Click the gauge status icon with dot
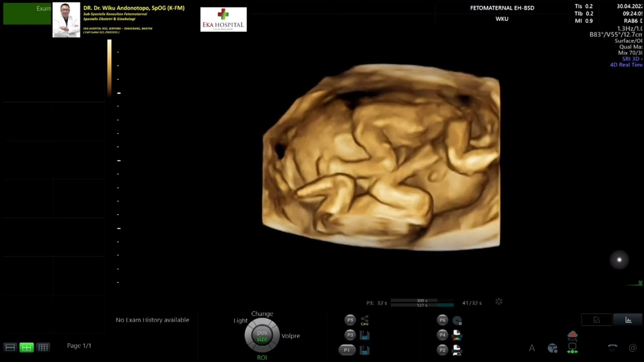 coord(552,348)
